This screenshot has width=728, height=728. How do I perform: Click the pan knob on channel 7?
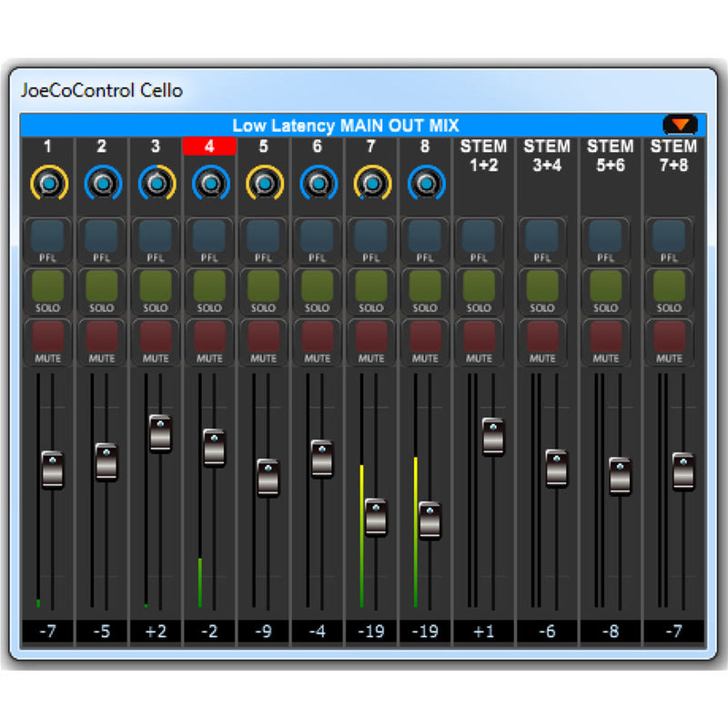coord(371,183)
